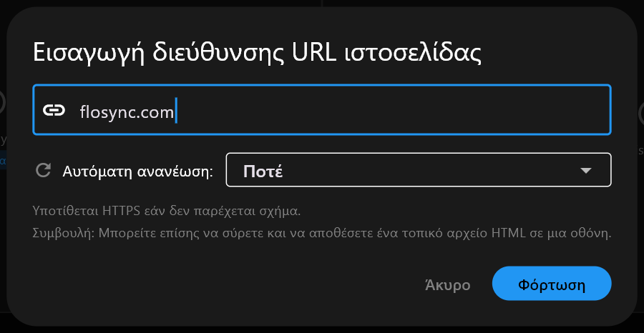Viewport: 644px width, 333px height.
Task: Click the hint text Υποτίθεται HTTPS εάν δεν παρέχεται σχήμα
Action: pos(167,212)
